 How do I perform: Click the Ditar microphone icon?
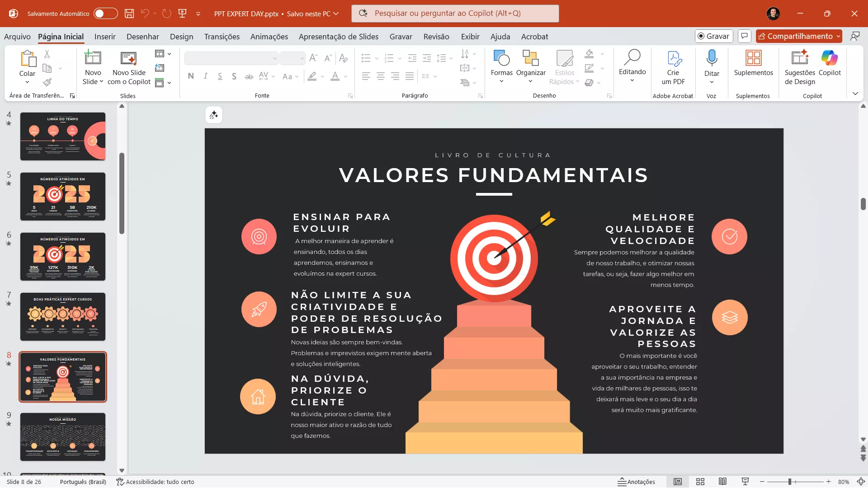(712, 58)
